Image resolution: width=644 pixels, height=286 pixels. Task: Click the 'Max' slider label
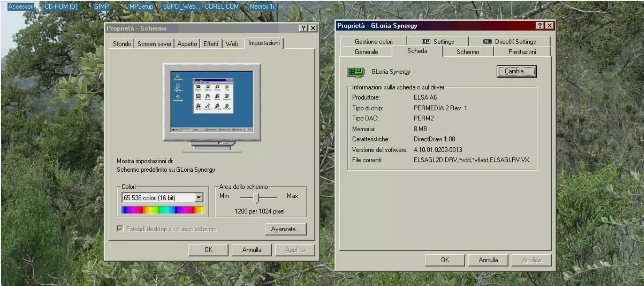coord(292,196)
